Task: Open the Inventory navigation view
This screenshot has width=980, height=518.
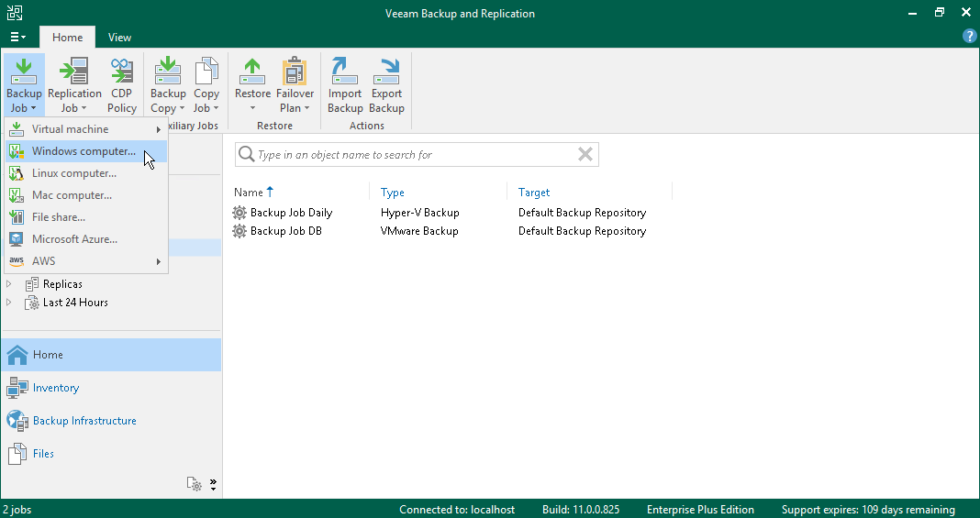Action: click(x=111, y=388)
